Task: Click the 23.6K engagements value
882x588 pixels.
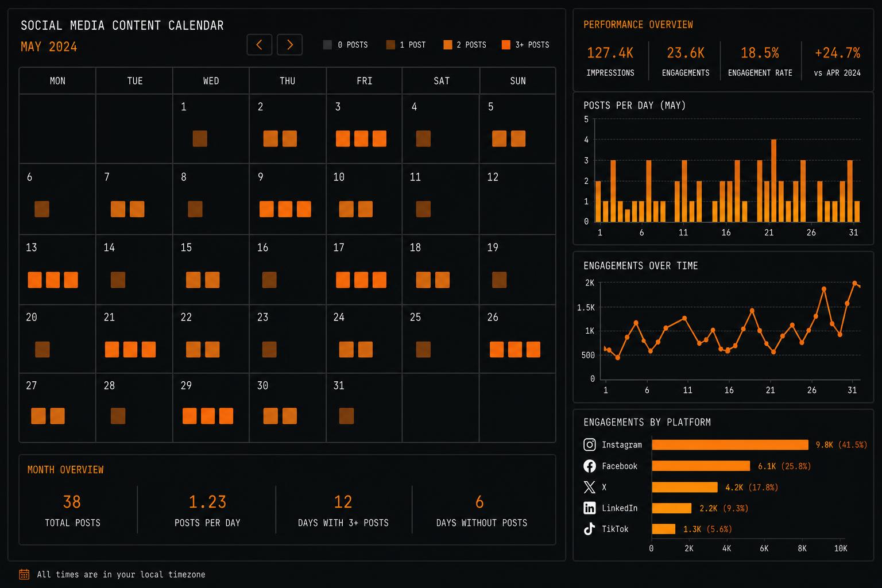Action: click(686, 53)
